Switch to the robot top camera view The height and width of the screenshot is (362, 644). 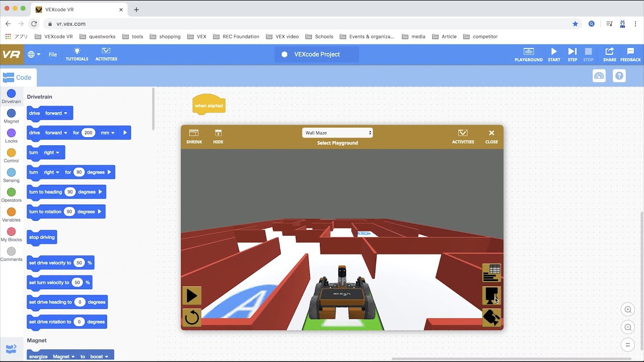(492, 295)
